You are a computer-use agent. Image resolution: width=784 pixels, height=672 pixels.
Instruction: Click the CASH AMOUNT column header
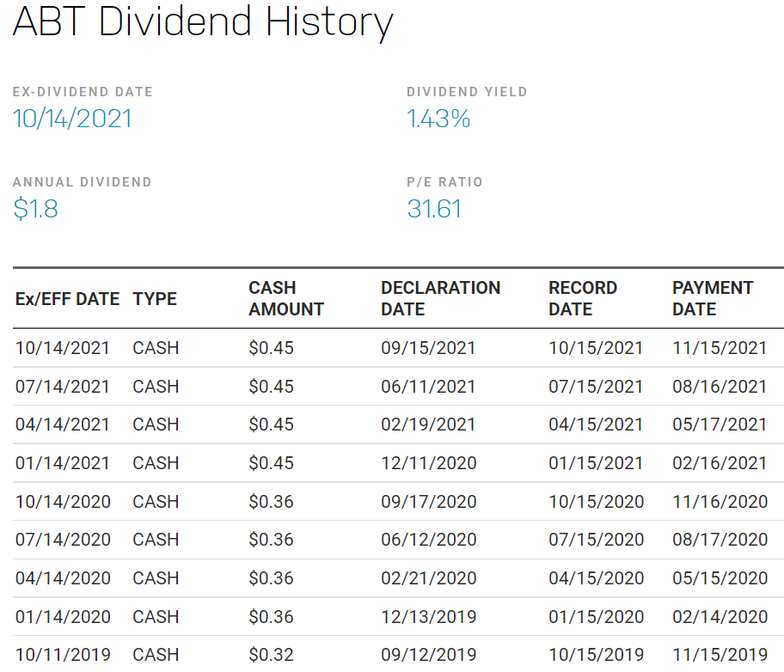(286, 298)
